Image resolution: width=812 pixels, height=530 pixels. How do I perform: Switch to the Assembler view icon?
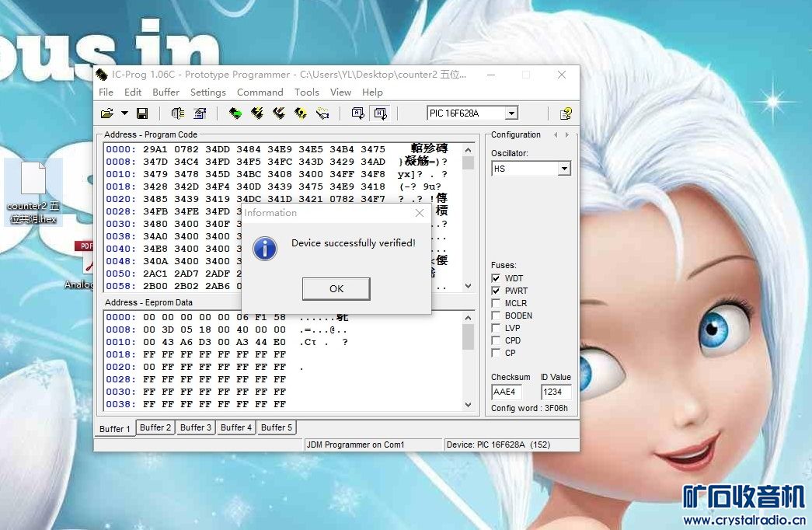pyautogui.click(x=357, y=113)
